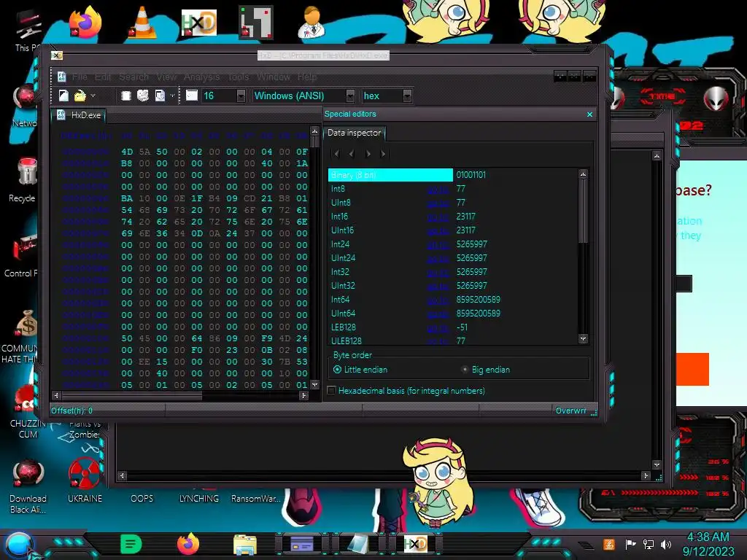Jump to first byte in Data inspector
This screenshot has height=560, width=747.
click(336, 153)
